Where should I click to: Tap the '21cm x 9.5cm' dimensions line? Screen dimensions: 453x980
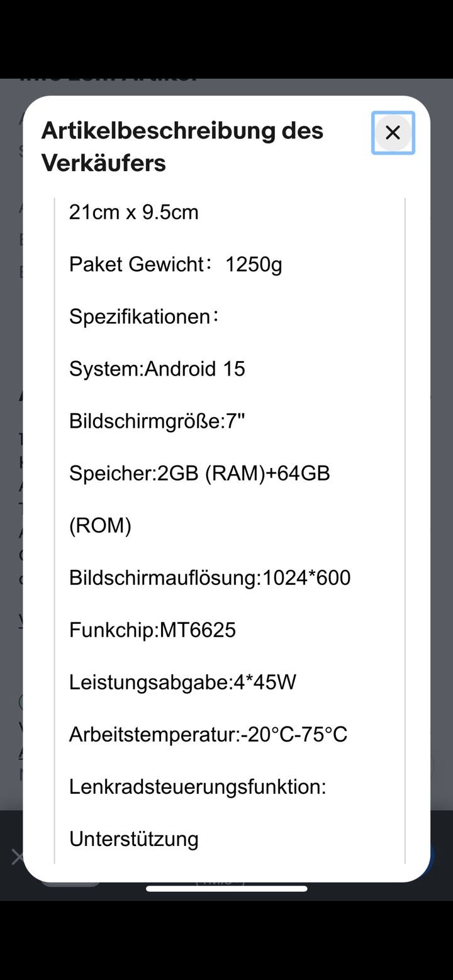[133, 212]
